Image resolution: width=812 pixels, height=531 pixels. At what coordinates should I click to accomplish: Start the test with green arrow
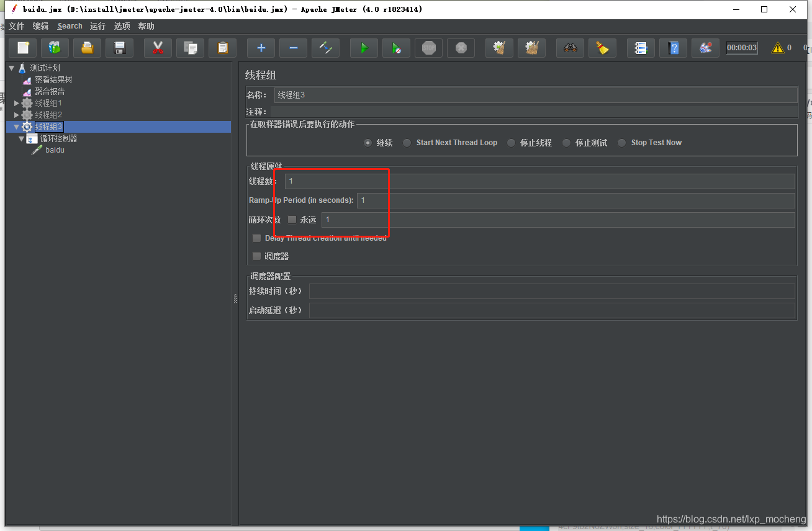point(364,48)
